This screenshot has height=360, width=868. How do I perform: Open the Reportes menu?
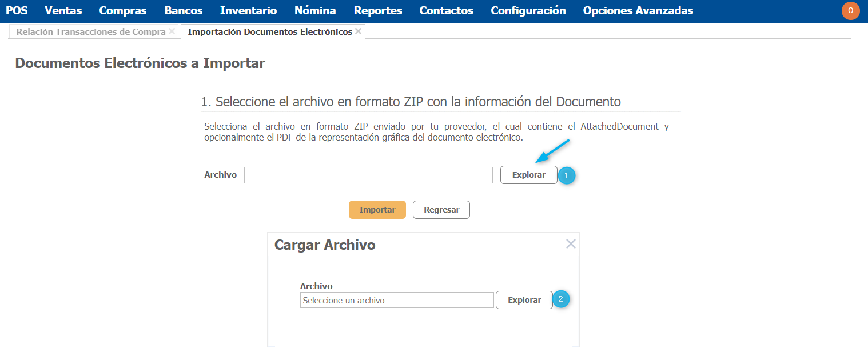[x=377, y=11]
